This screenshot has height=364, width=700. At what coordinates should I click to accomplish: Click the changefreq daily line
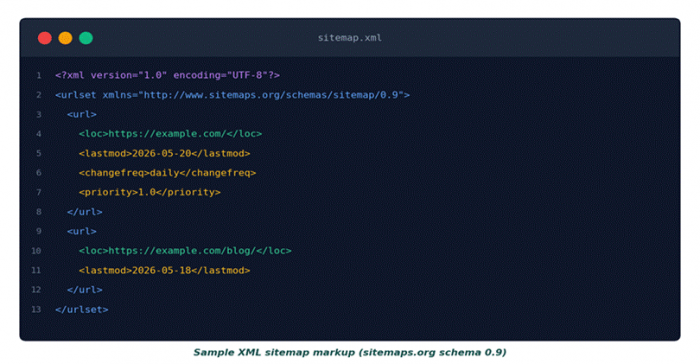(167, 173)
